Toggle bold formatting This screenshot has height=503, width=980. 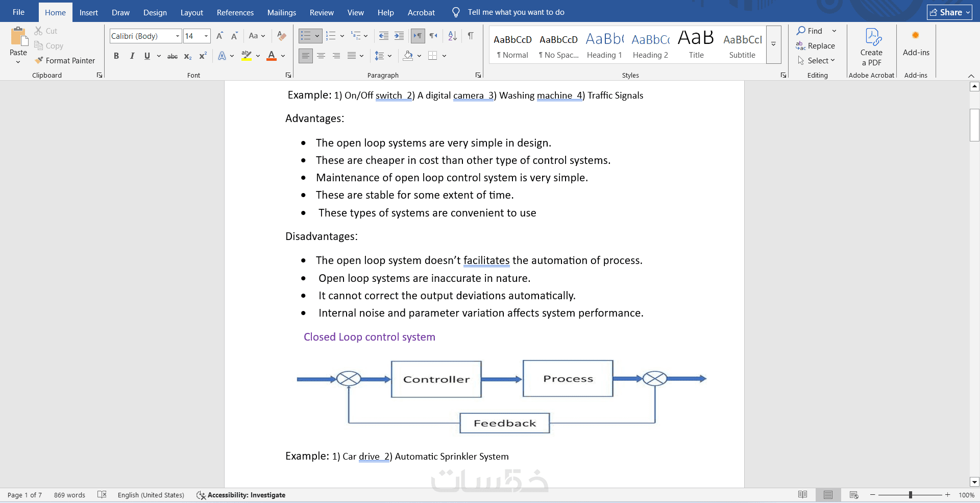116,56
